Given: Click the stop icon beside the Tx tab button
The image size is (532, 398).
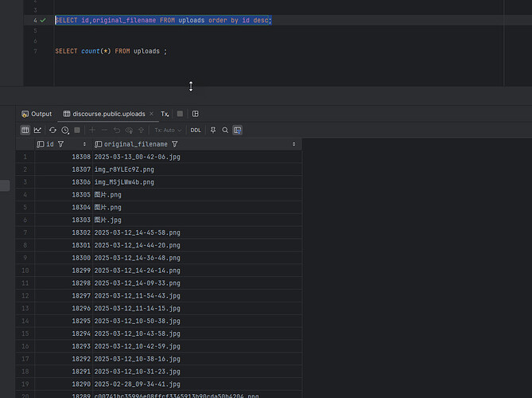Looking at the screenshot, I should (180, 114).
